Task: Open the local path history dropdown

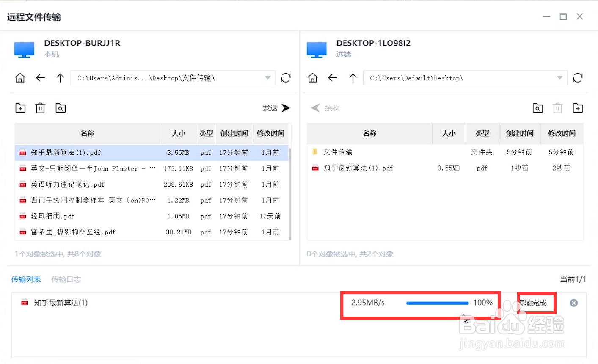Action: point(267,78)
